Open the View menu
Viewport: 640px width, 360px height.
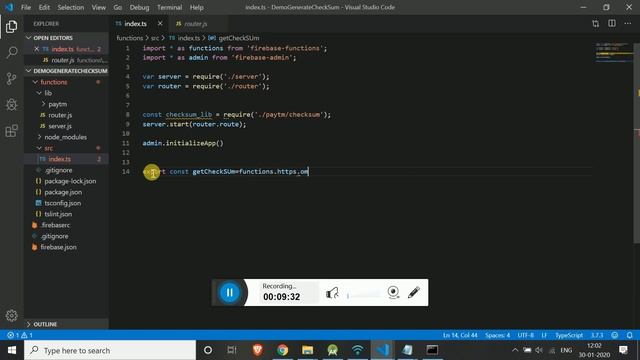point(98,7)
